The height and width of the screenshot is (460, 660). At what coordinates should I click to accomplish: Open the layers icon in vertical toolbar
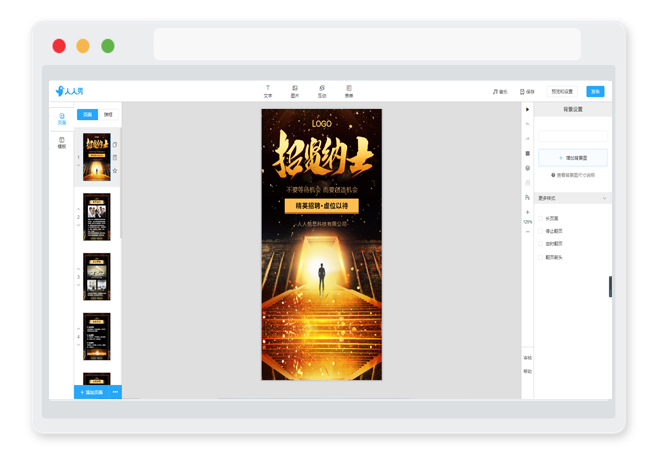point(527,168)
